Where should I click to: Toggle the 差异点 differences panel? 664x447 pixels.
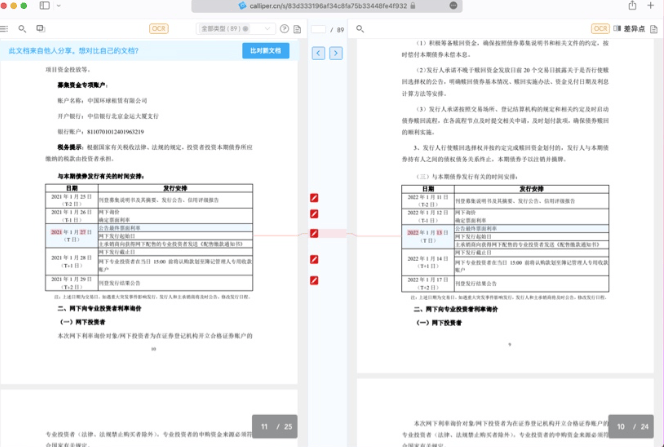coord(629,29)
